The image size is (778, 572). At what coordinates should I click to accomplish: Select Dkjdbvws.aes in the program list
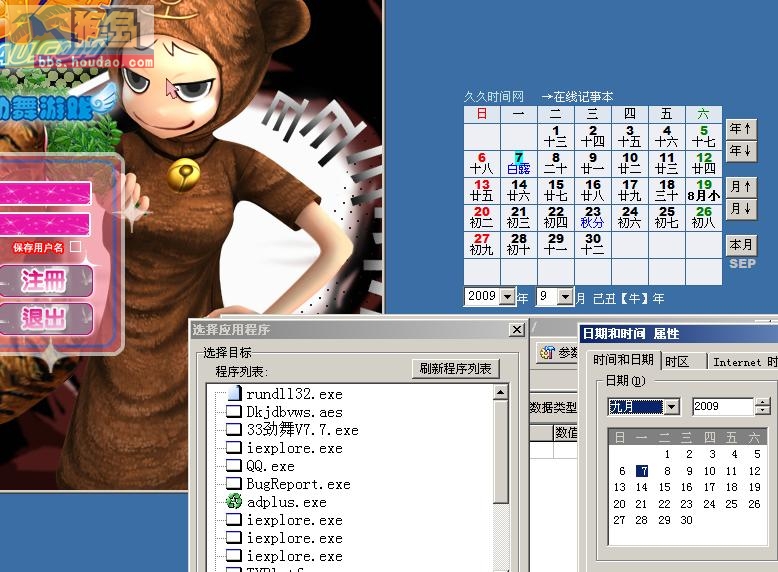(294, 412)
